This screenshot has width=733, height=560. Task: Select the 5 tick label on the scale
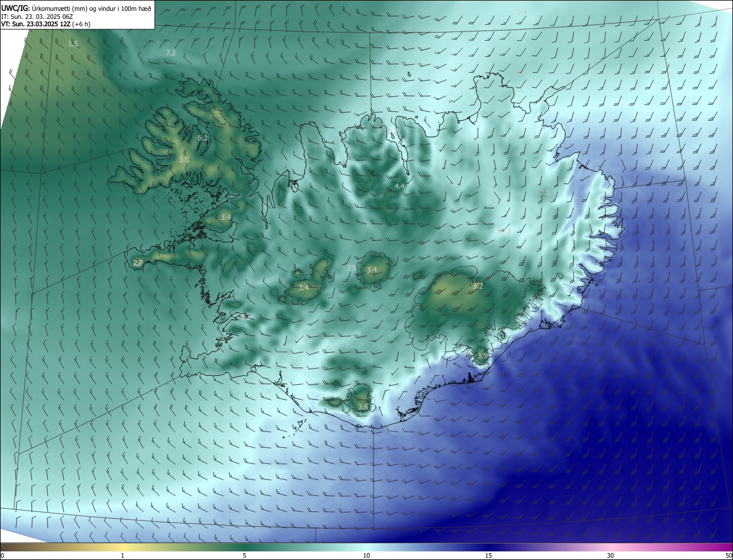click(245, 556)
